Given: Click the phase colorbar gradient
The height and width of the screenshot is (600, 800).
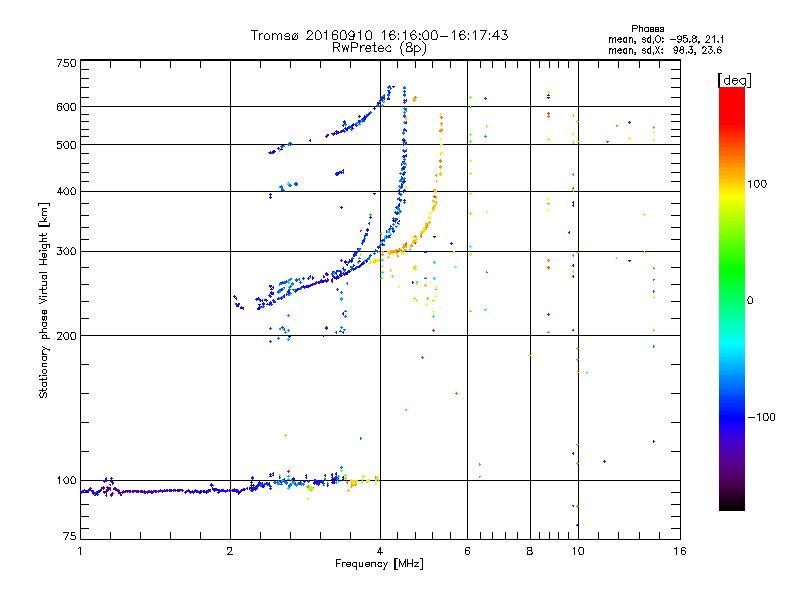Looking at the screenshot, I should (x=732, y=298).
